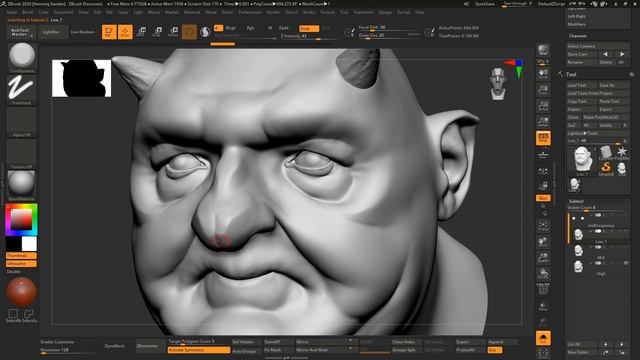
Task: Toggle the Zadd button
Action: click(283, 28)
